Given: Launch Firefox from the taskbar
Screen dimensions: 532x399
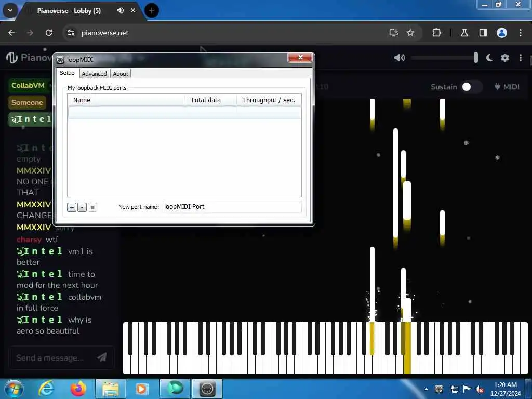Looking at the screenshot, I should click(78, 389).
